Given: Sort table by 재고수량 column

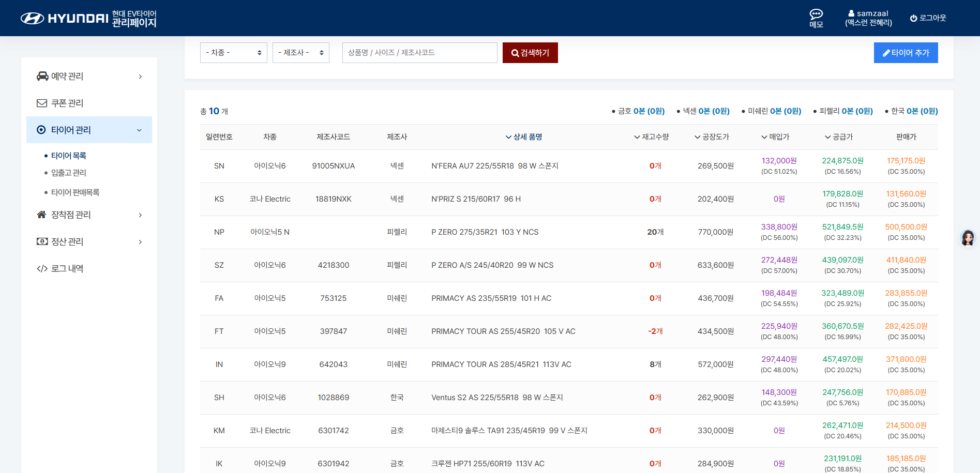Looking at the screenshot, I should tap(652, 137).
